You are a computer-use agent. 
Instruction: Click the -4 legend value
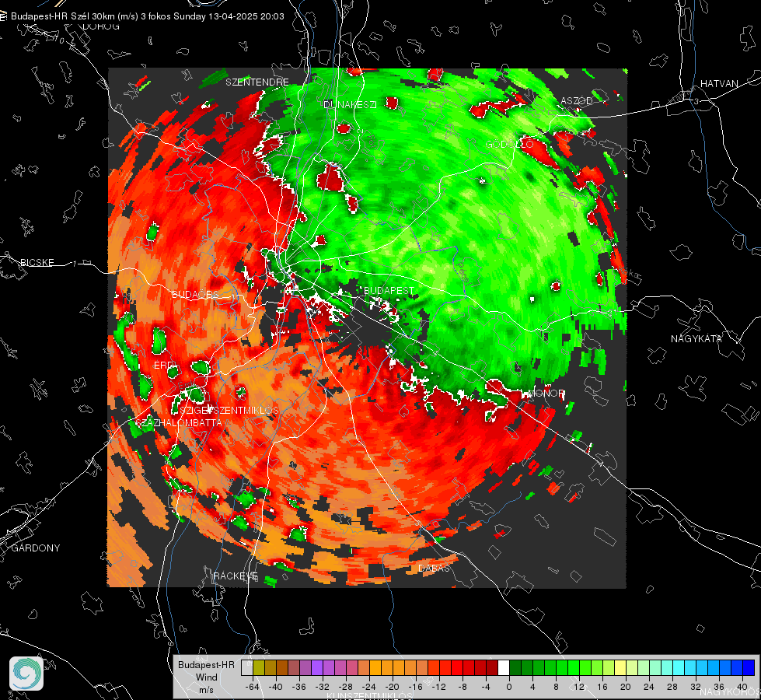[x=487, y=687]
